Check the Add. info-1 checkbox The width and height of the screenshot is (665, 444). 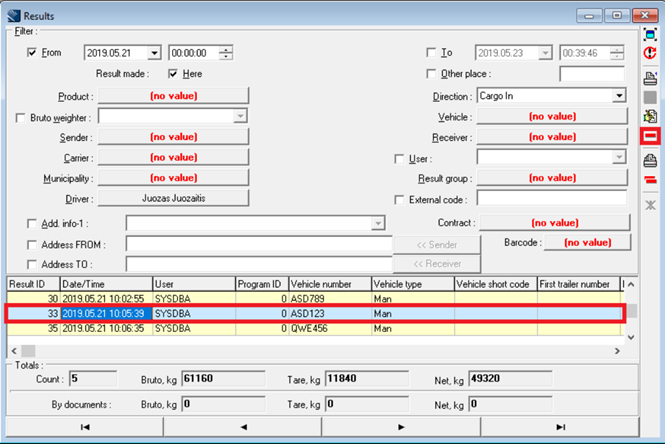[x=32, y=223]
